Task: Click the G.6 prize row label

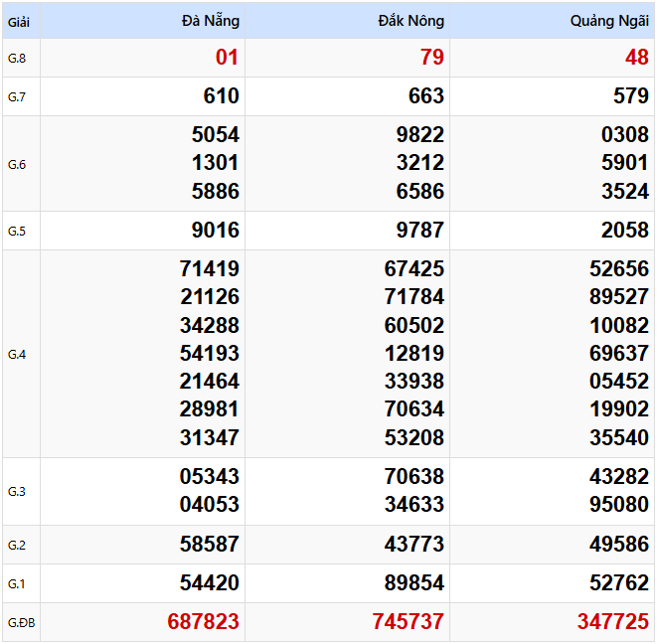Action: [x=17, y=164]
